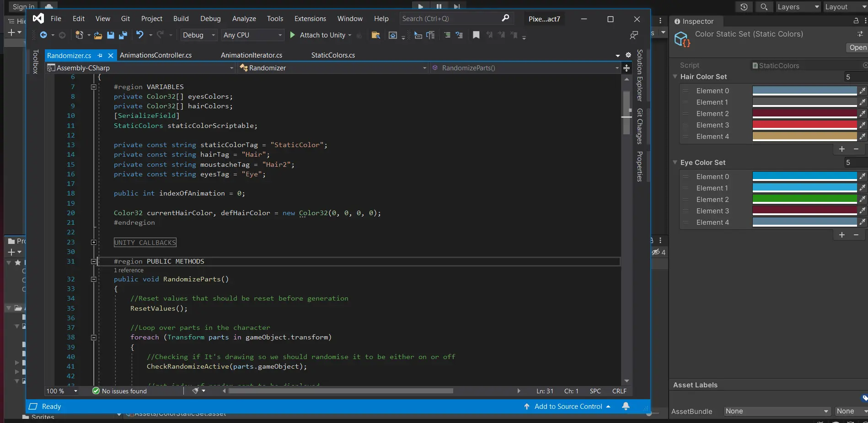Screen dimensions: 868x423
Task: Collapse the Eye Color Set foldout
Action: coord(675,163)
